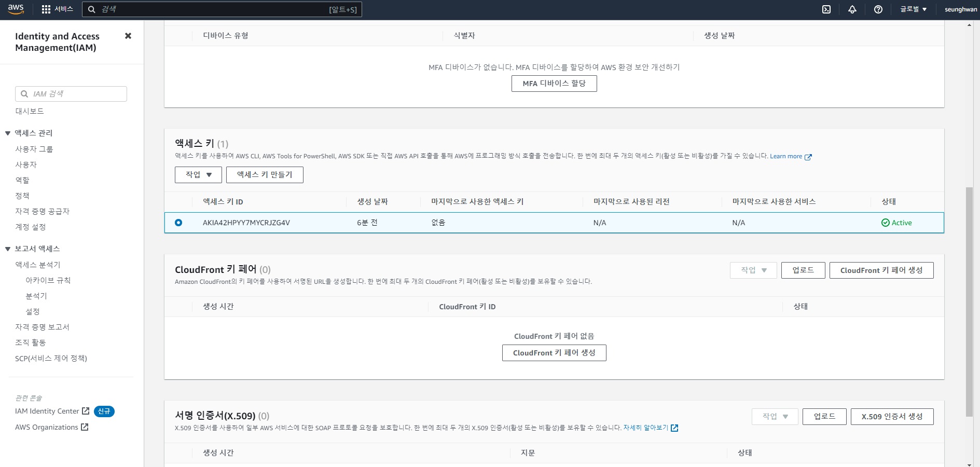The width and height of the screenshot is (980, 467).
Task: Focus the top AWS 검색 search field
Action: click(222, 9)
